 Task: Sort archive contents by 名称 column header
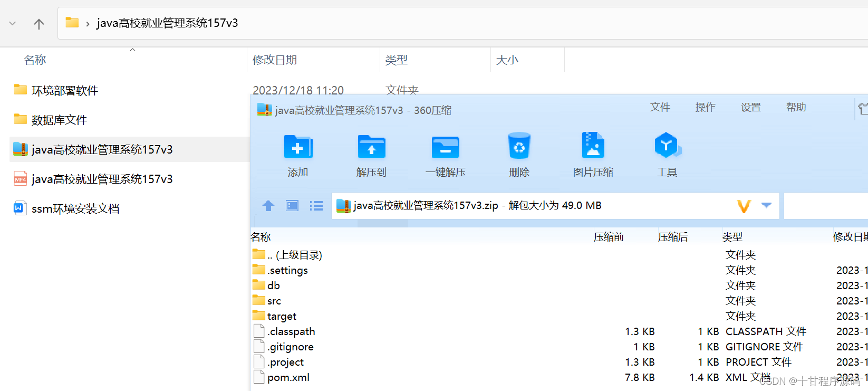pyautogui.click(x=261, y=237)
